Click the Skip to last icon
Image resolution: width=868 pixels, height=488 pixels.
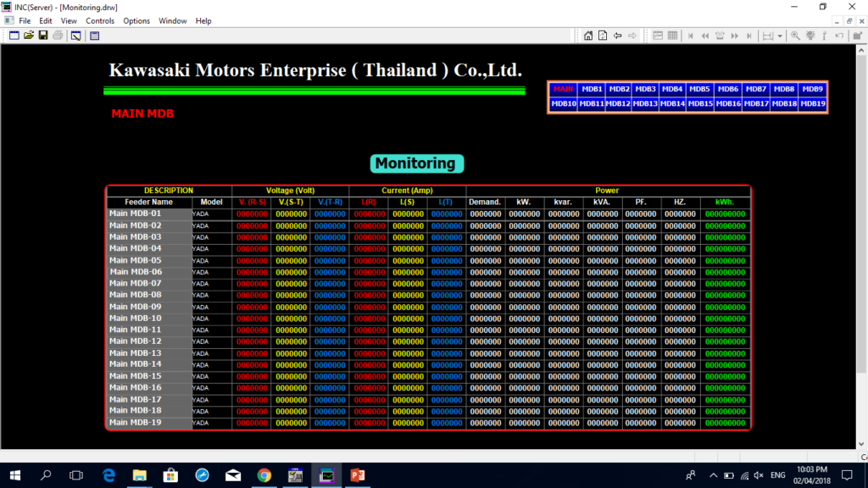[749, 36]
